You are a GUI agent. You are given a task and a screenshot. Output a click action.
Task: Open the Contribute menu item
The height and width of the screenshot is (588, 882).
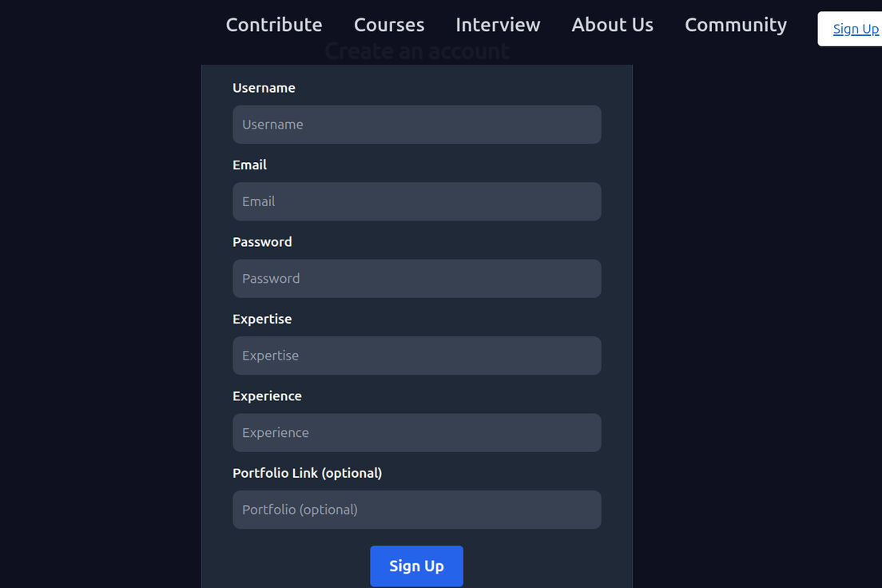click(x=274, y=25)
